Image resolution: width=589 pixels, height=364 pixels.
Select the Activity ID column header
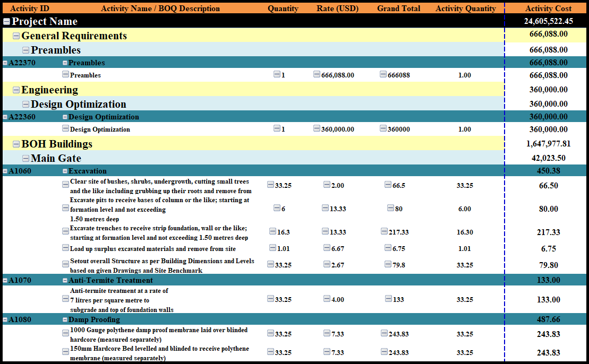[30, 8]
